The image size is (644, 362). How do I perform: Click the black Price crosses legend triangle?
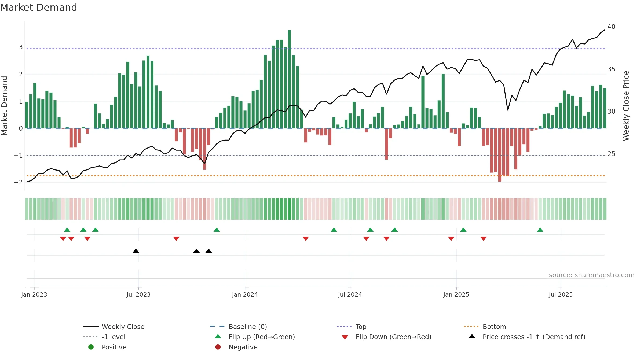(x=472, y=336)
